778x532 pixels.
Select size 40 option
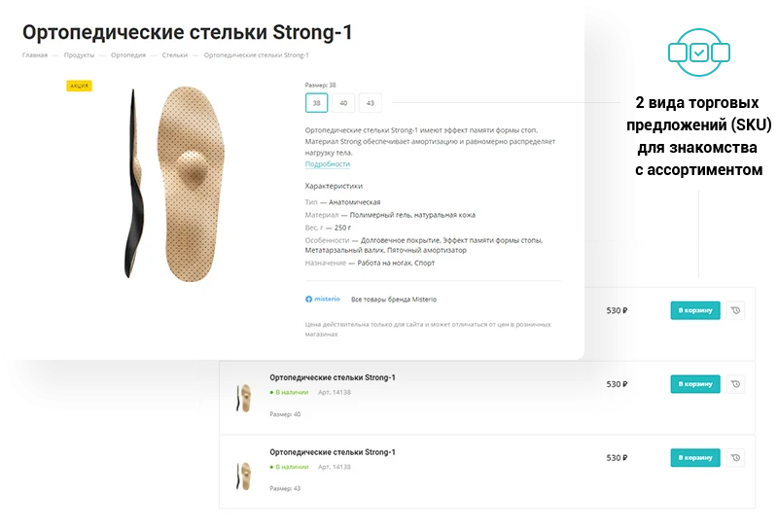coord(343,103)
